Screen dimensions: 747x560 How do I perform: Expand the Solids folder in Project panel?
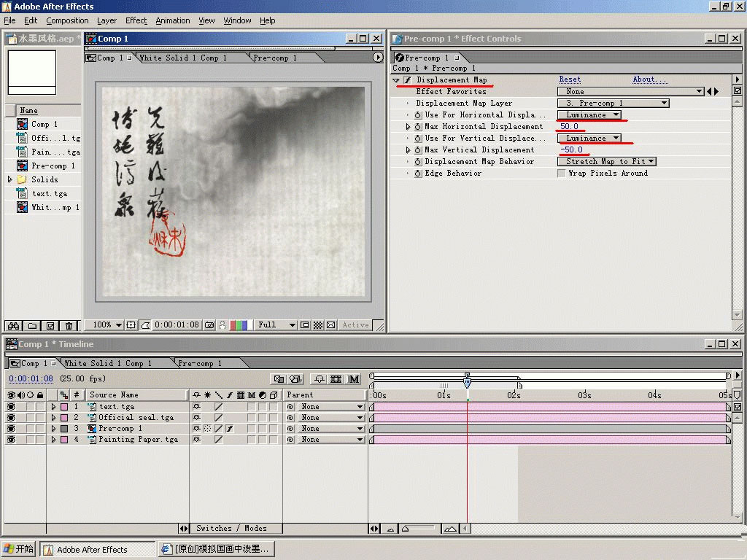10,179
